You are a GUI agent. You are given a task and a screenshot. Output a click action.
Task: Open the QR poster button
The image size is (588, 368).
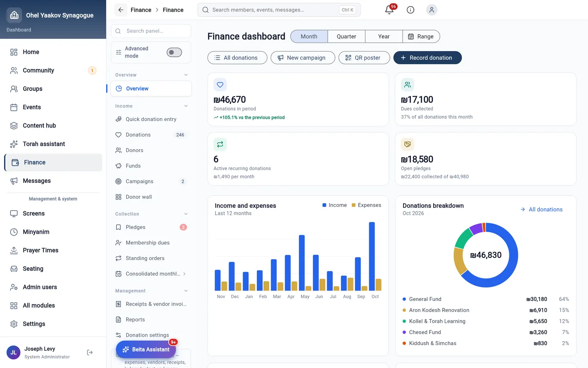click(x=364, y=58)
